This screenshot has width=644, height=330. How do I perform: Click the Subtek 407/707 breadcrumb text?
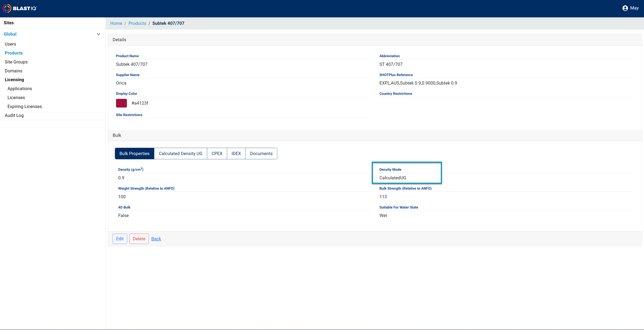pyautogui.click(x=168, y=23)
